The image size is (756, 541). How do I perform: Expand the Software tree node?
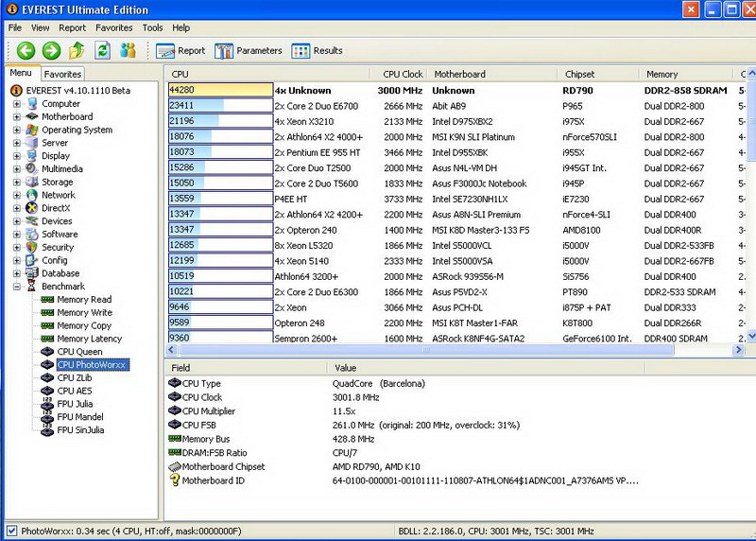[16, 234]
